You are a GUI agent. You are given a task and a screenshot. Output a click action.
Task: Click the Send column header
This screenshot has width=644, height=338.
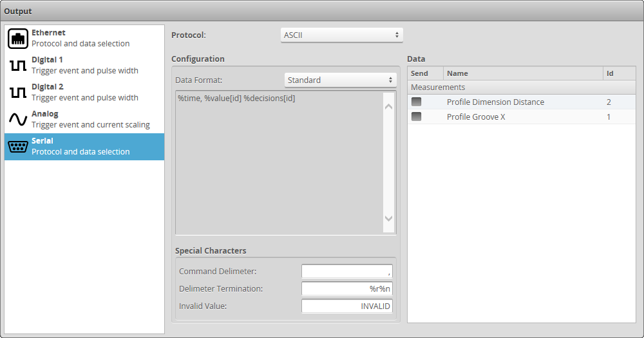pyautogui.click(x=425, y=73)
